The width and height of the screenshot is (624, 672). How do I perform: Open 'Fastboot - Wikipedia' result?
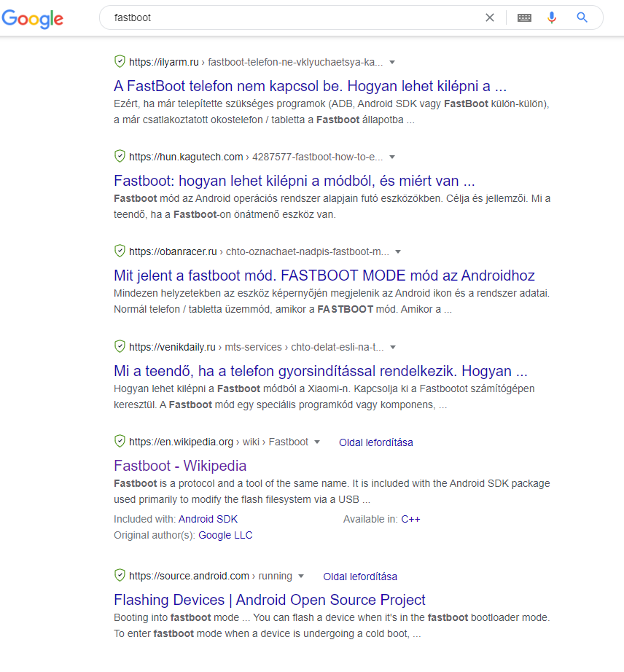coord(180,466)
